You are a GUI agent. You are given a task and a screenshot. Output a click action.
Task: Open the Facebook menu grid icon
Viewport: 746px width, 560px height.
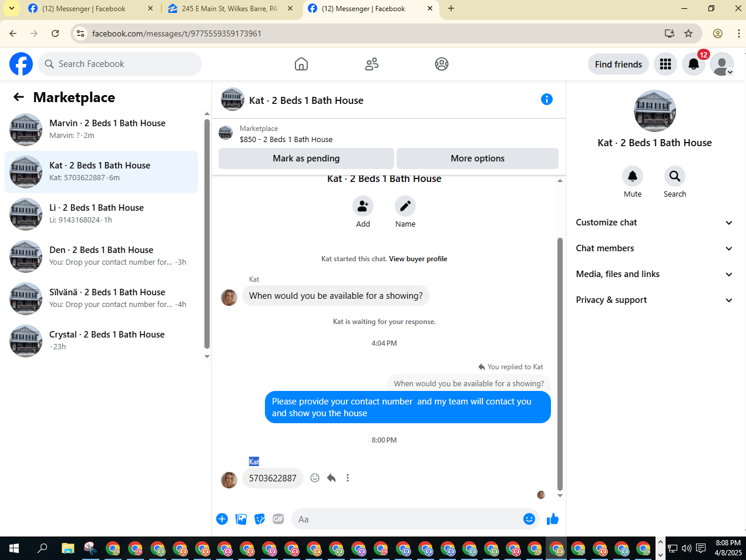click(666, 64)
